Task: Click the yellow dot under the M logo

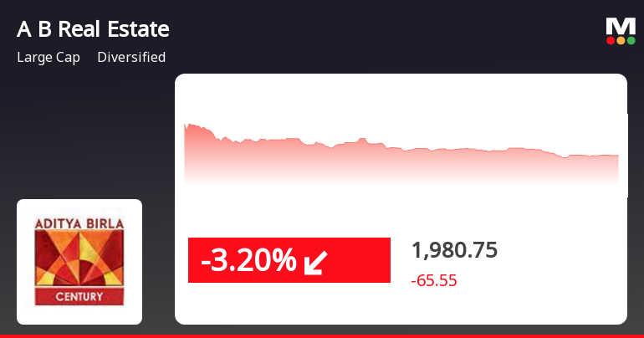Action: [x=621, y=40]
